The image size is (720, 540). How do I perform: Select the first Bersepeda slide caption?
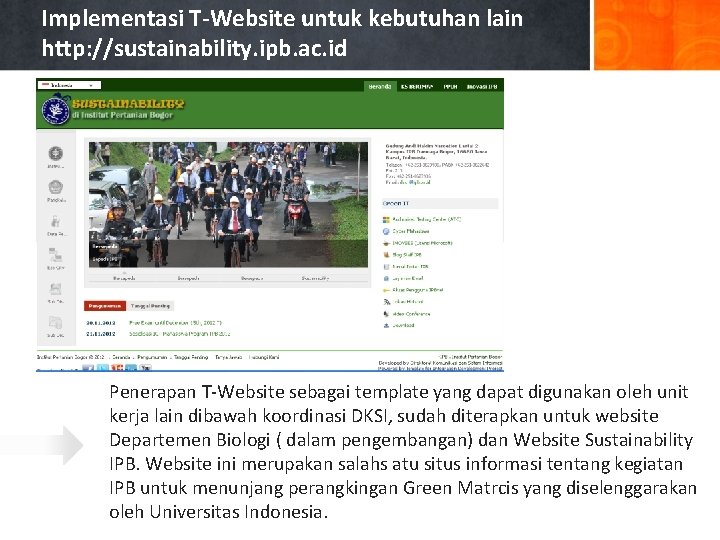pos(124,278)
